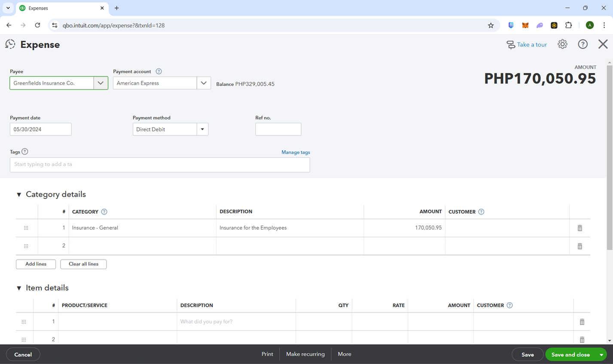This screenshot has height=364, width=613.
Task: Open the Bitwarden extension icon
Action: [x=511, y=25]
